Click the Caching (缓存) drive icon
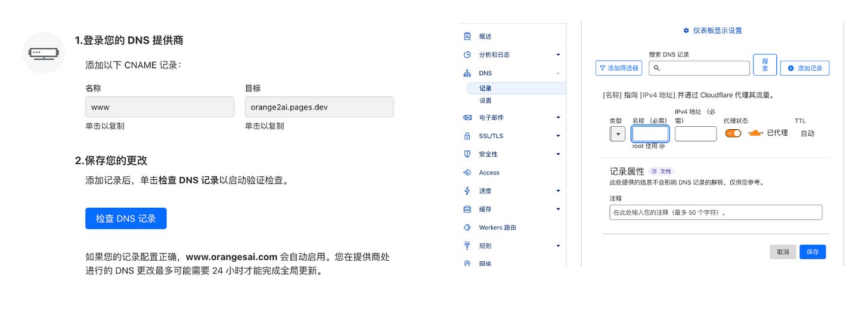868x312 pixels. tap(467, 210)
